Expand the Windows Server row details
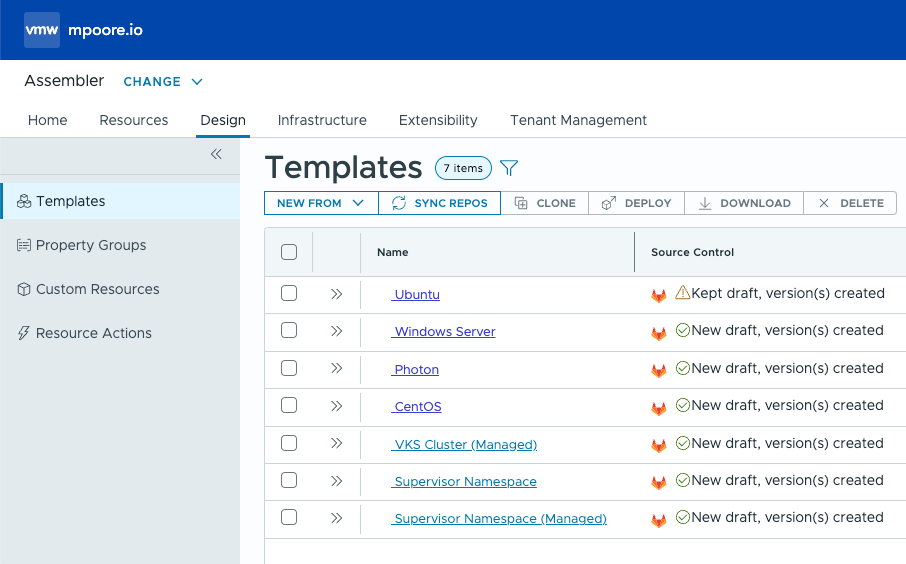The width and height of the screenshot is (906, 564). (x=337, y=331)
